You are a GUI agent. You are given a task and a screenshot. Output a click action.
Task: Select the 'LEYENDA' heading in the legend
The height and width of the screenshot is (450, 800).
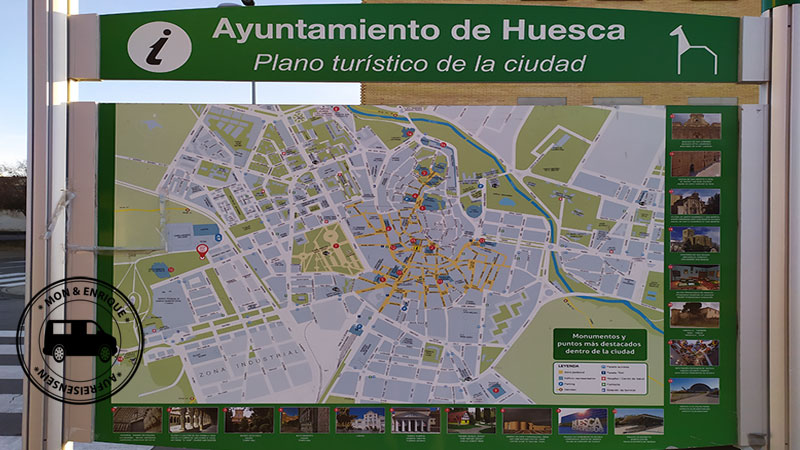[568, 366]
